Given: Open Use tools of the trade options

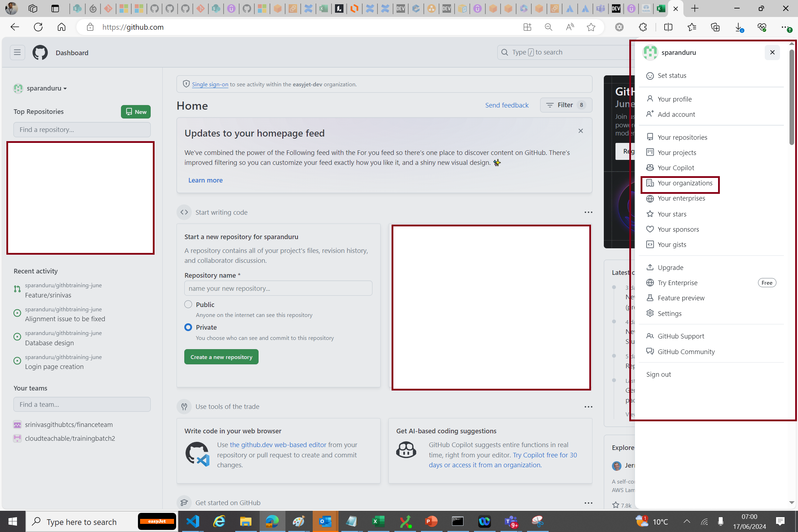Looking at the screenshot, I should [588, 407].
